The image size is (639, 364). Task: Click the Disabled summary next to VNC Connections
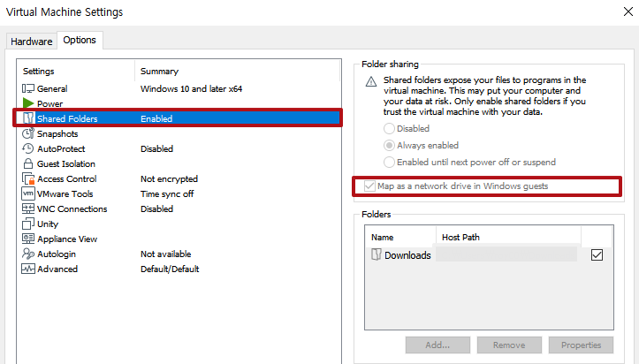[157, 209]
